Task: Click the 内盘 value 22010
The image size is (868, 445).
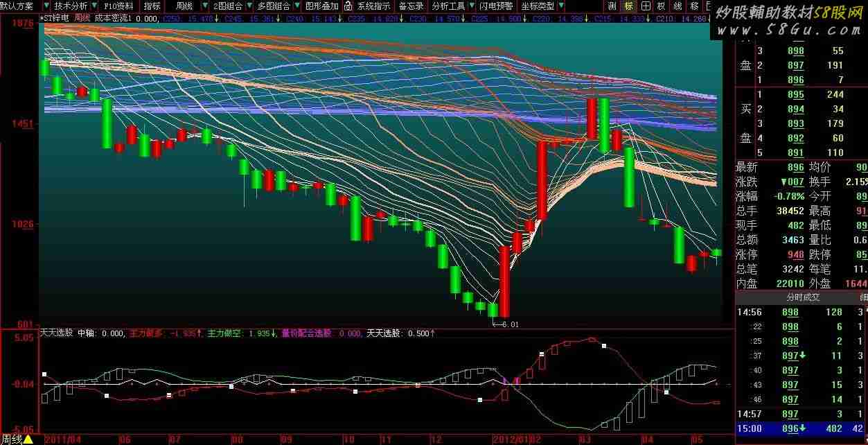Action: (x=790, y=283)
